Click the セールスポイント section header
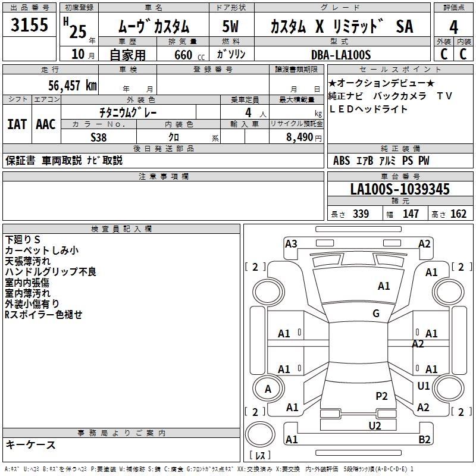The width and height of the screenshot is (476, 476). coord(400,70)
